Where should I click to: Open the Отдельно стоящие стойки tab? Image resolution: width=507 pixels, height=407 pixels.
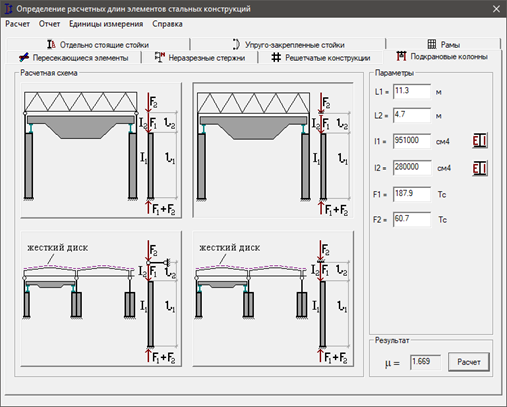point(98,44)
